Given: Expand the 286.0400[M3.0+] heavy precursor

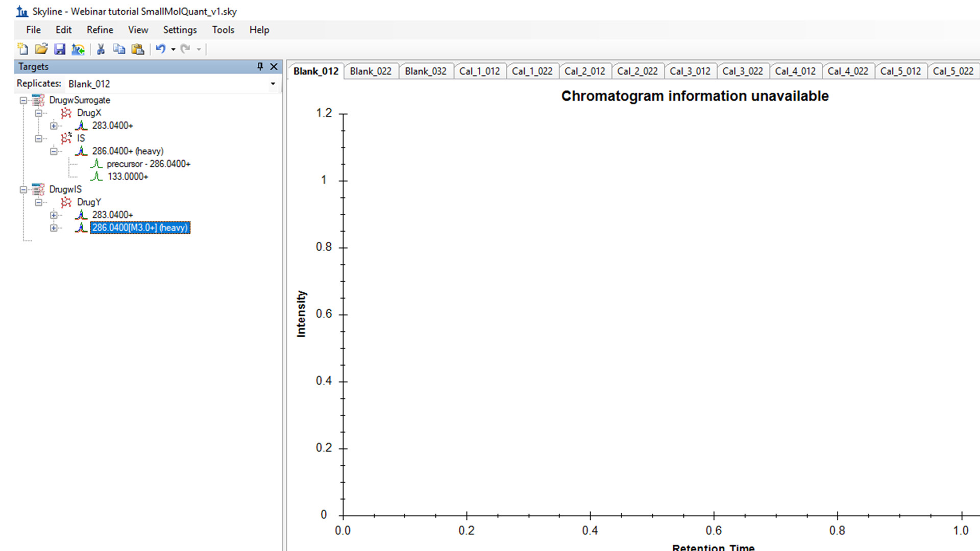Looking at the screenshot, I should [54, 228].
